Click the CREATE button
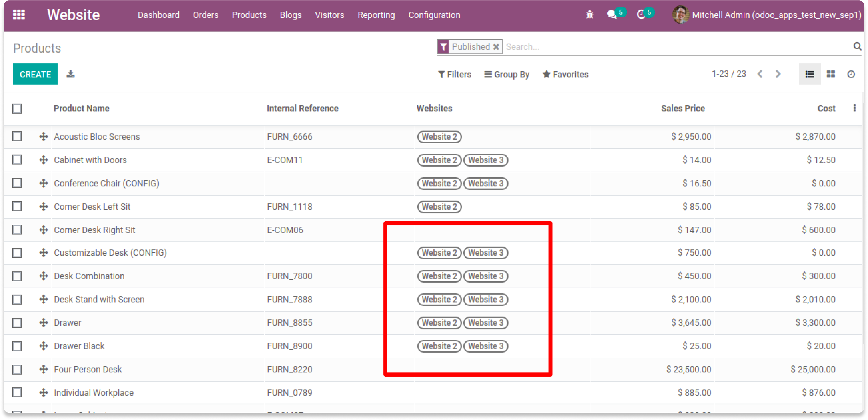 (35, 74)
